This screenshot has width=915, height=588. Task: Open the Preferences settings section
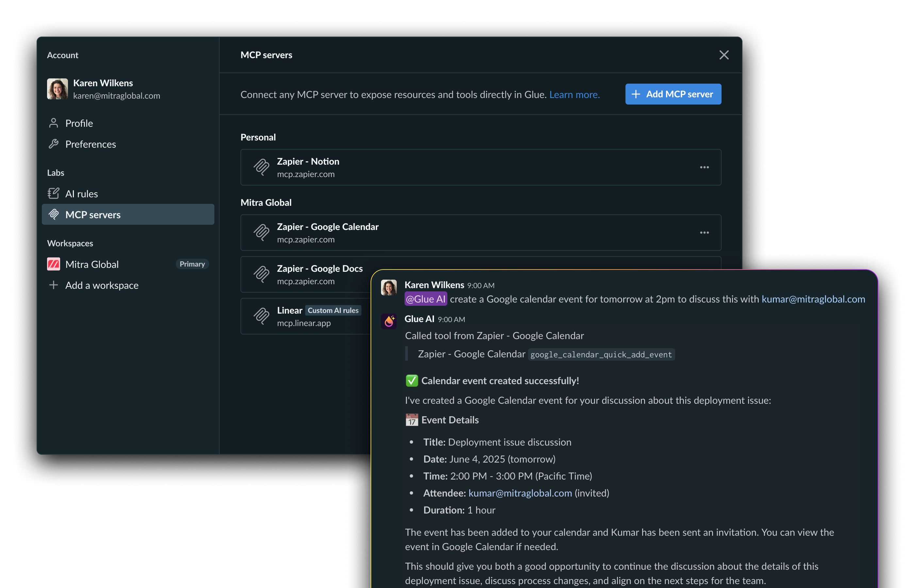pos(91,144)
